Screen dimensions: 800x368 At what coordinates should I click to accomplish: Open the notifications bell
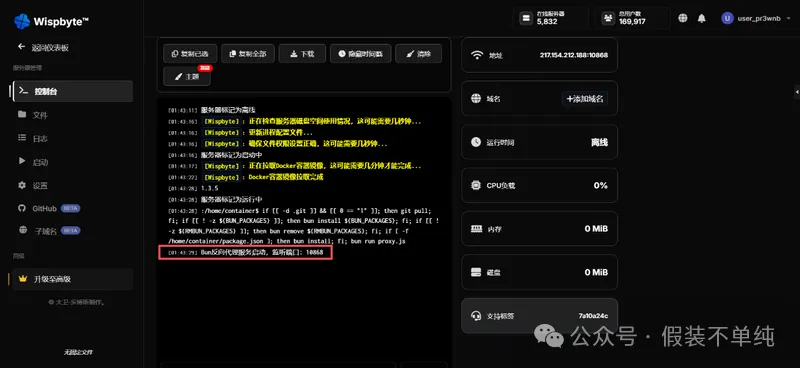click(702, 18)
